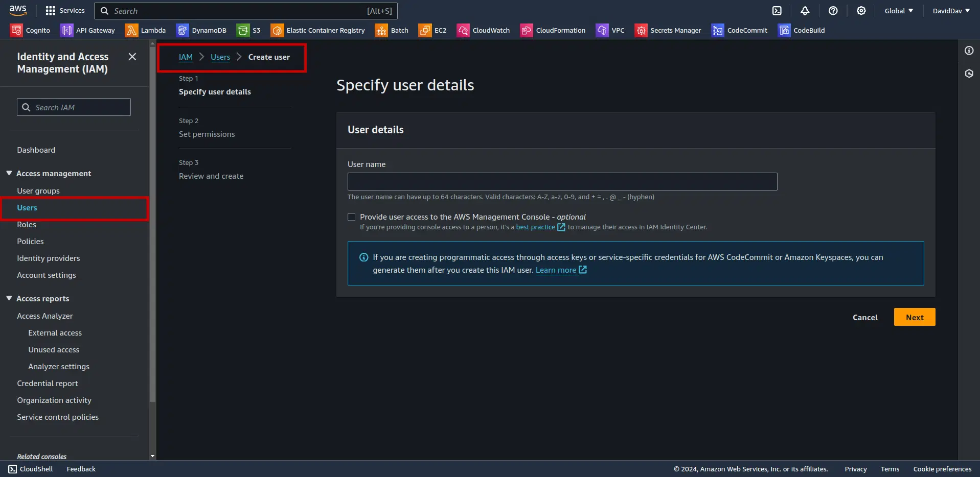The height and width of the screenshot is (477, 980).
Task: Enable AWS Management Console access for the user
Action: [x=351, y=217]
